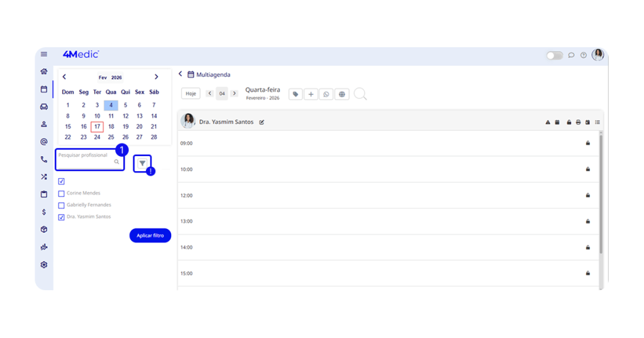Open the hamburger menu

pyautogui.click(x=44, y=55)
